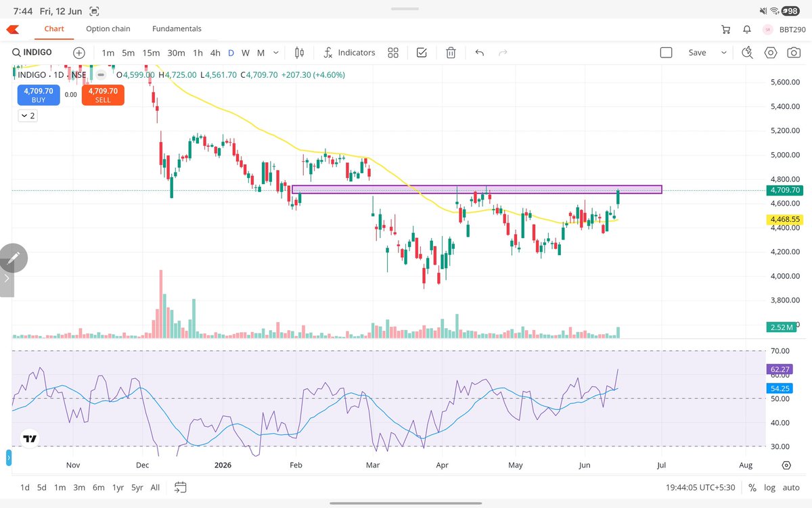
Task: Select the 15m timeframe
Action: [x=151, y=52]
